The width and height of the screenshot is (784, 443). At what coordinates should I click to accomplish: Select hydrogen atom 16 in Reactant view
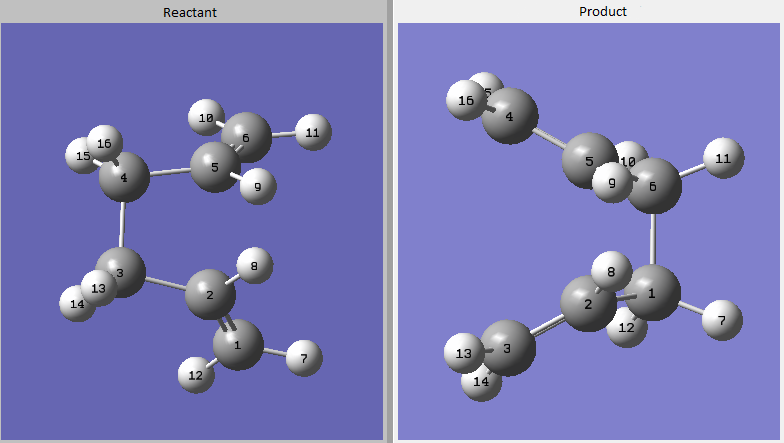tap(104, 144)
